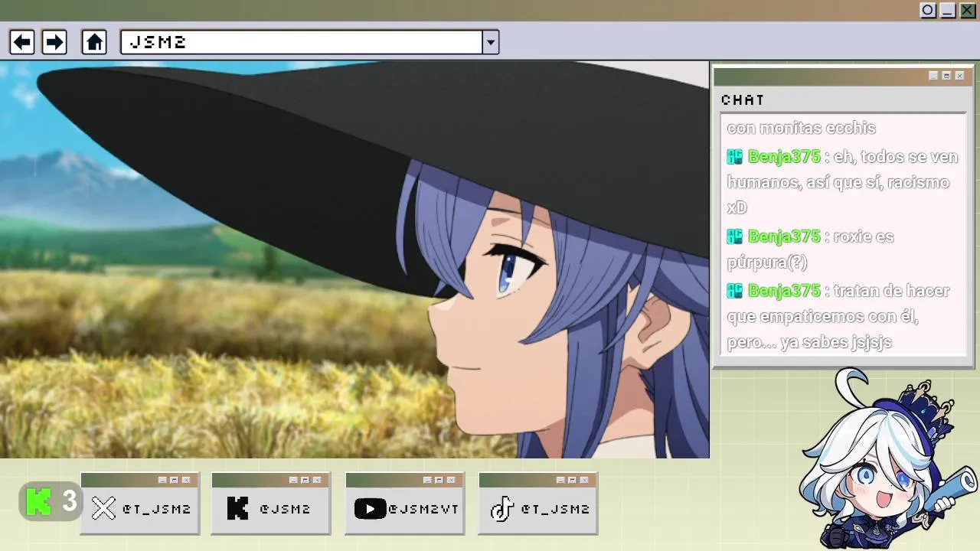
Task: Open the JSM2 address bar dropdown arrow
Action: [x=491, y=42]
